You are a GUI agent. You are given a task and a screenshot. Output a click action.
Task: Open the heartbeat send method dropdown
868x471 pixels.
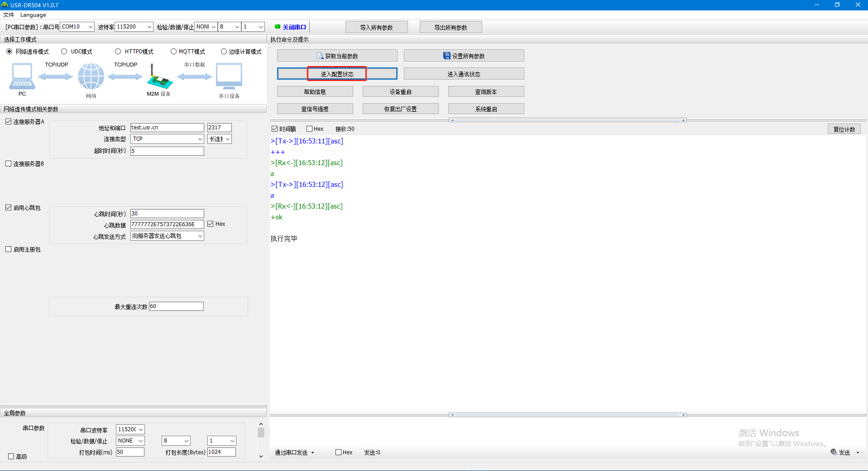[167, 236]
